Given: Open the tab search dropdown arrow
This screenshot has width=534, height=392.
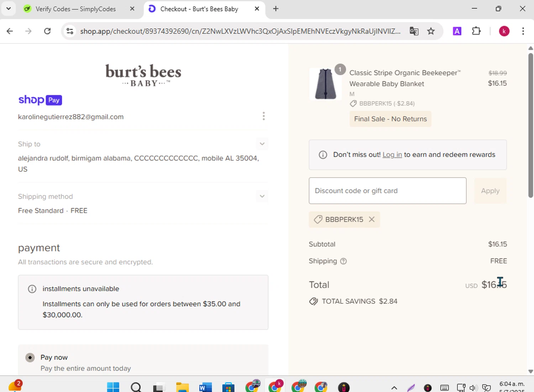Looking at the screenshot, I should [x=9, y=9].
